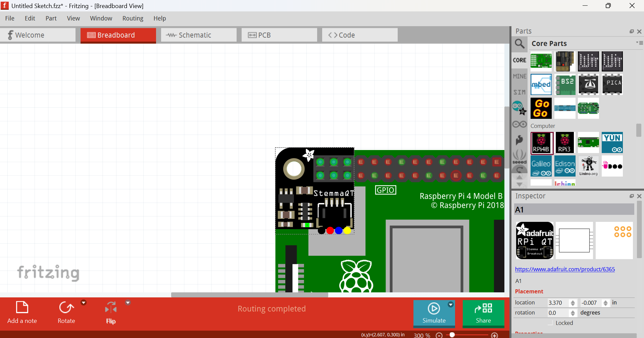Viewport: 644px width, 338px height.
Task: Switch to the Code tab
Action: coord(360,35)
